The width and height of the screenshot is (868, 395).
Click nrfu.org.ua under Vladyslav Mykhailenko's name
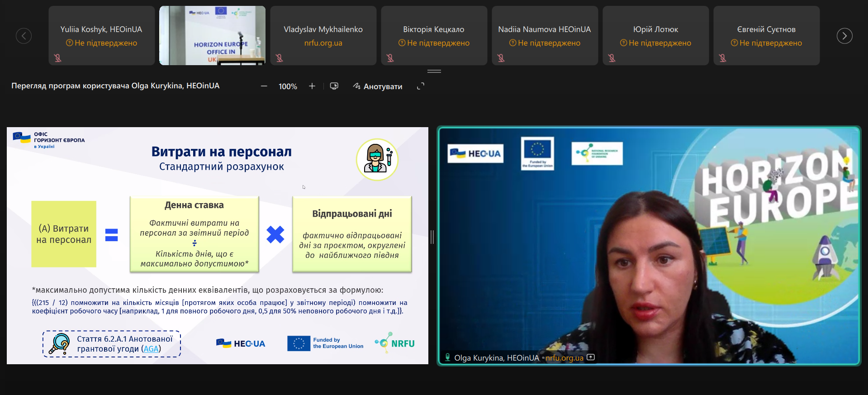point(323,43)
